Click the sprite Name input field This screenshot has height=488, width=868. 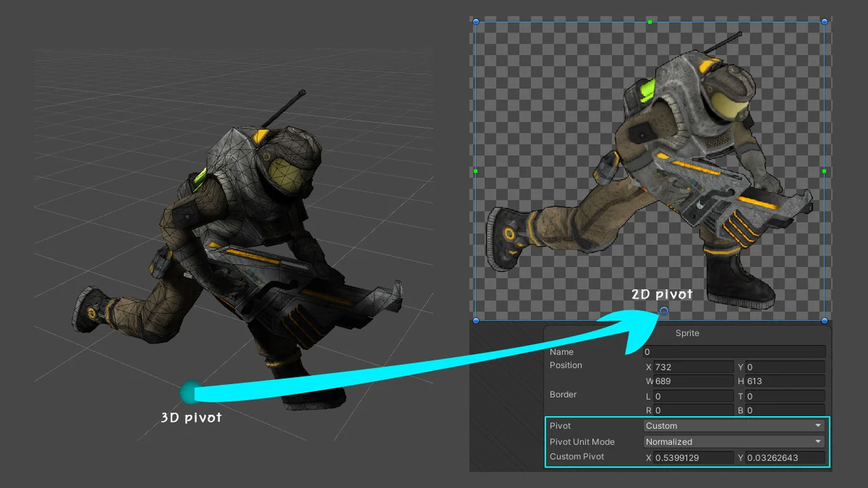[x=734, y=352]
